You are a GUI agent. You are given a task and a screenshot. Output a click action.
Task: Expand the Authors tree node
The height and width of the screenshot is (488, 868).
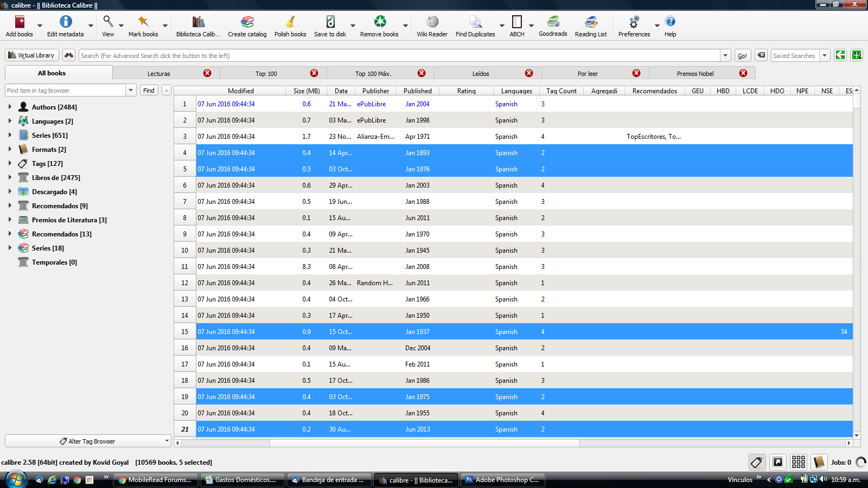(x=10, y=107)
